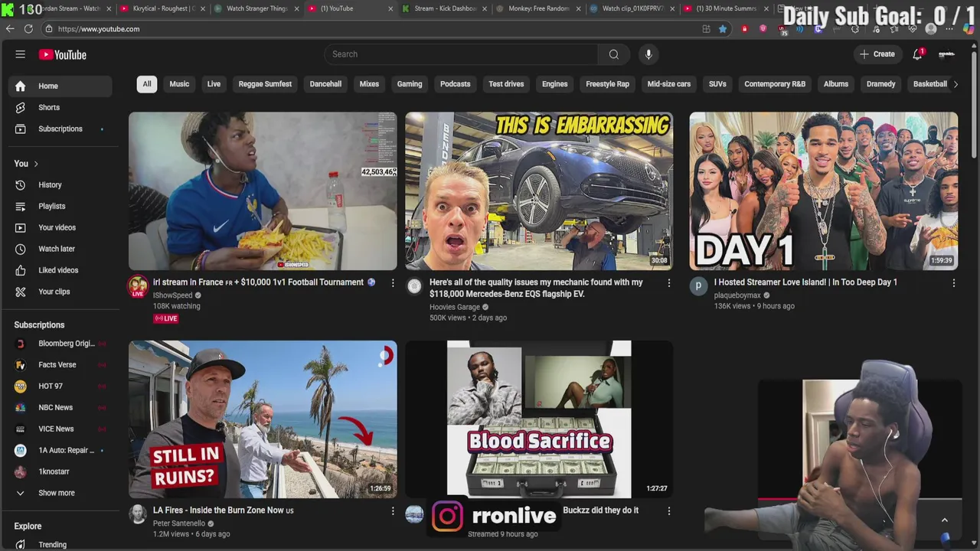Open THIS IS EMBARRASSING Mercedes thumbnail
The image size is (980, 551).
click(539, 191)
